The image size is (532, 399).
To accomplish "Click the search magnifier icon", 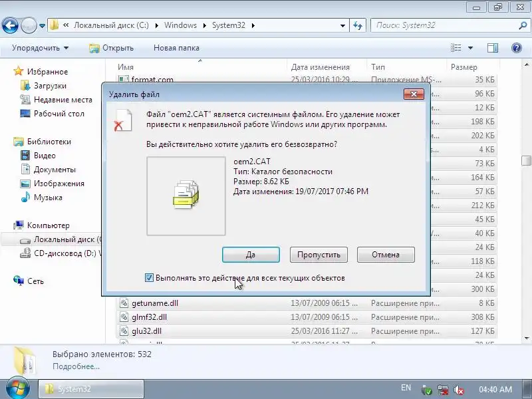I will pyautogui.click(x=523, y=25).
